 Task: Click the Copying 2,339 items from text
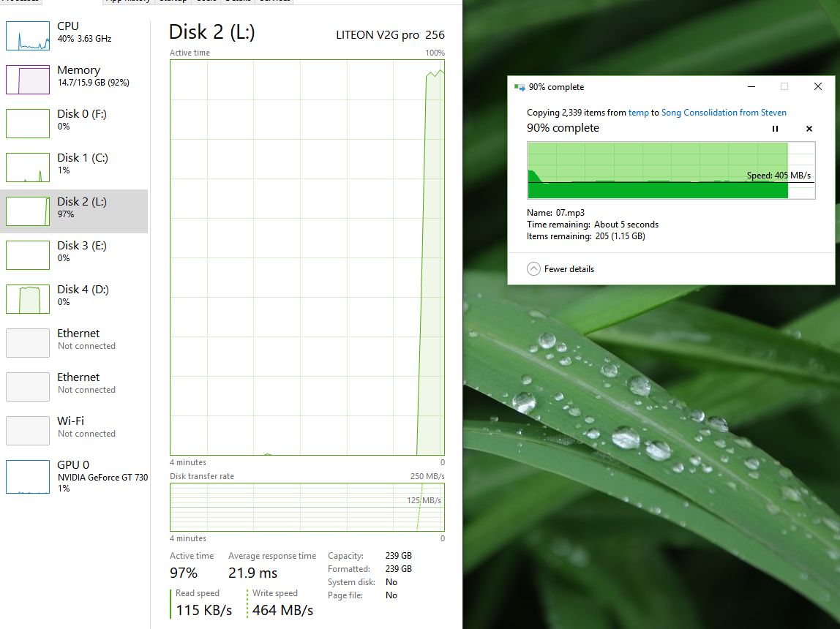(x=577, y=113)
